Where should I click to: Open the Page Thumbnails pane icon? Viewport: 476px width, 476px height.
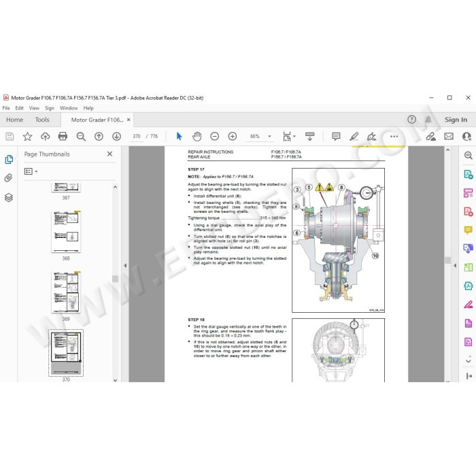tap(9, 159)
